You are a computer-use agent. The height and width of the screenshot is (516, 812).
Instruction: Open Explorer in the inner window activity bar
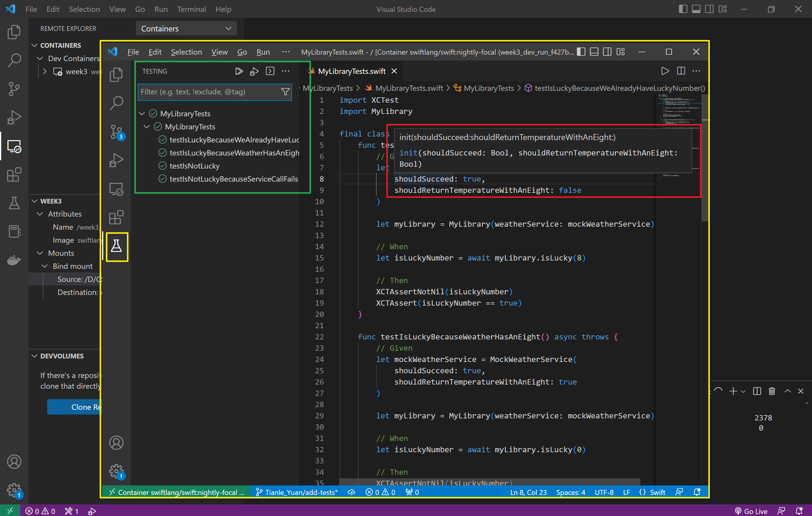point(116,74)
